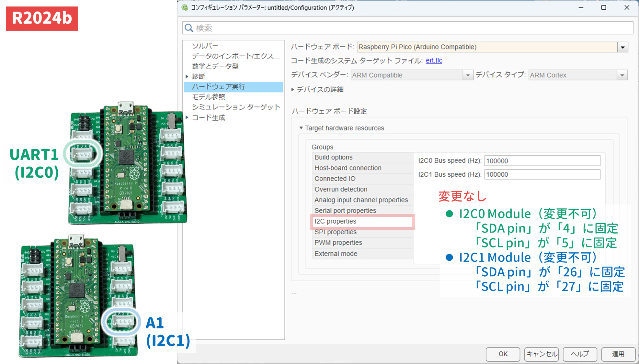Select I2C properties group
Viewport: 639px width, 364px height.
[x=362, y=221]
